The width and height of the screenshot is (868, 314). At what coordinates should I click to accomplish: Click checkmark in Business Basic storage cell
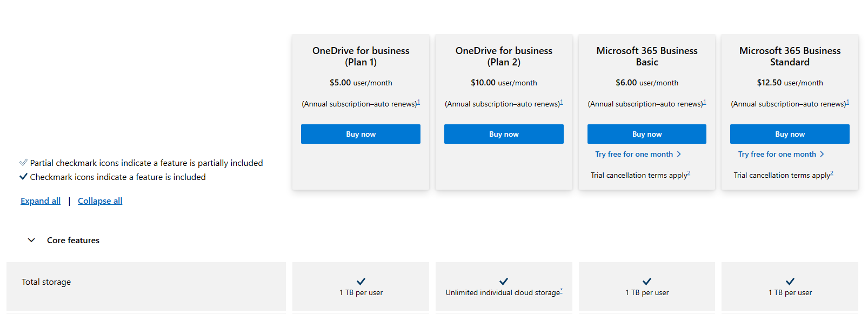647,282
